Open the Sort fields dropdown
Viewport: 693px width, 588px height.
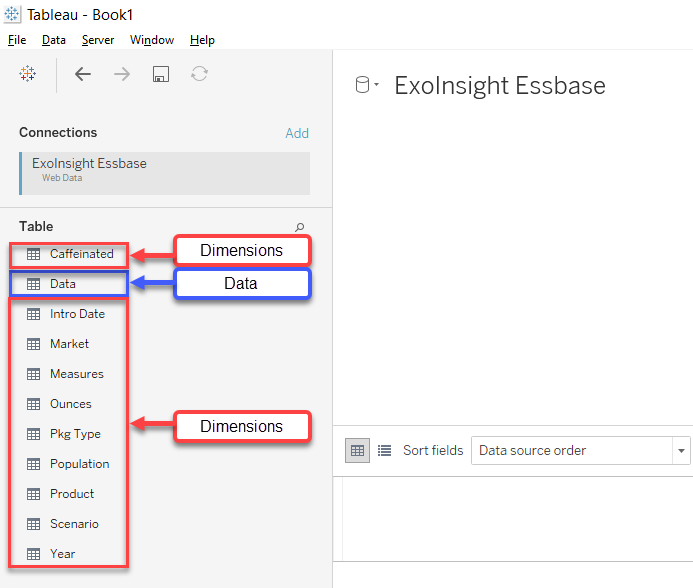point(580,451)
